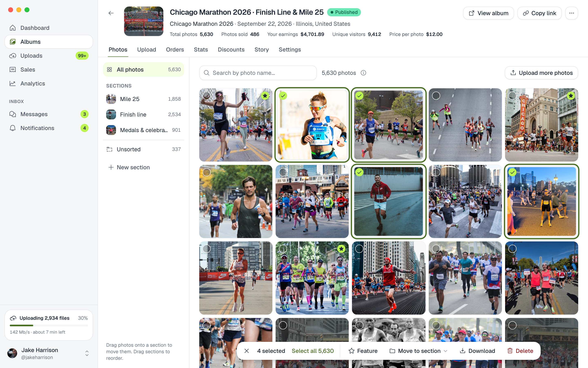
Task: Select the red tattooed runner photo checkbox
Action: point(359,249)
